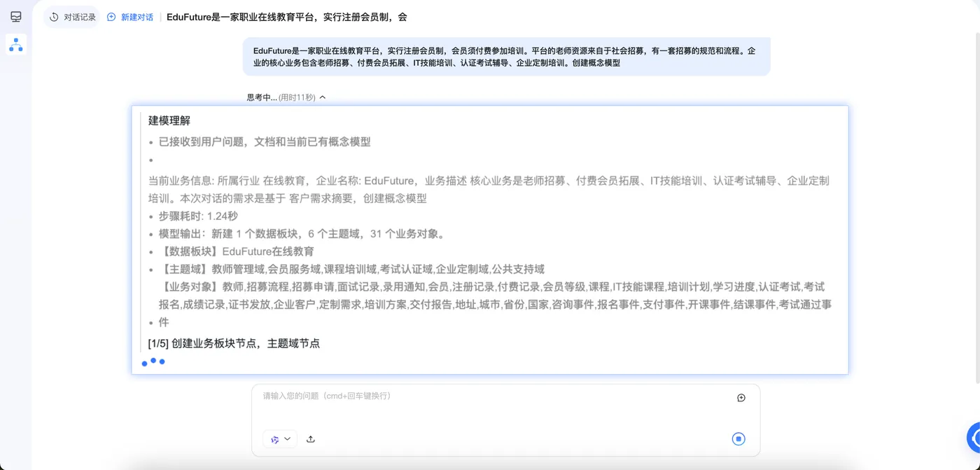Open the monitor icon in left sidebar
Screen dimensions: 980x470
tap(15, 17)
